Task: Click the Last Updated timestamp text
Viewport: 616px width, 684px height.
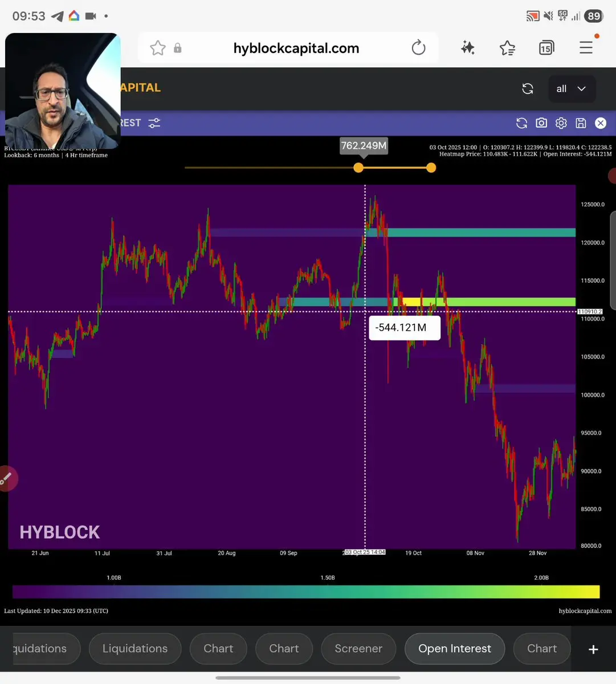Action: click(56, 611)
